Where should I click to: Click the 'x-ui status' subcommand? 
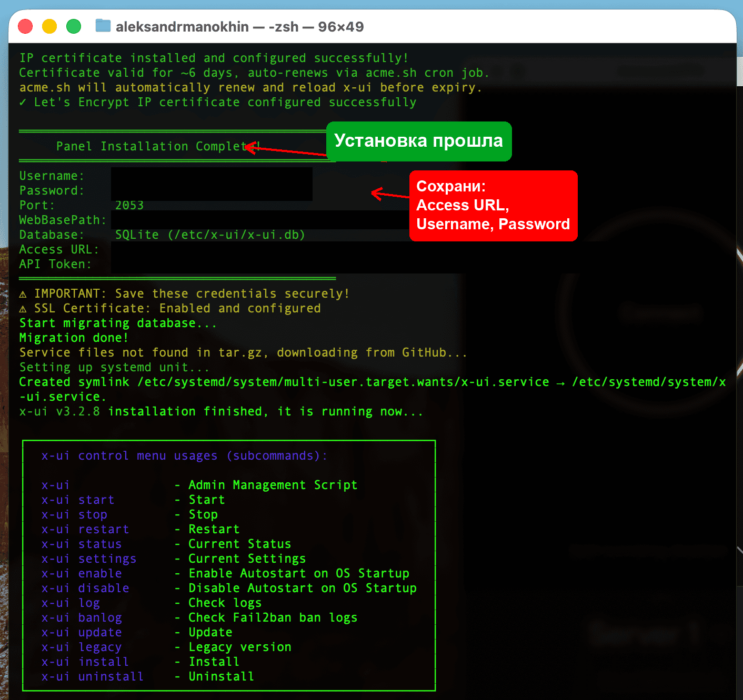tap(82, 544)
